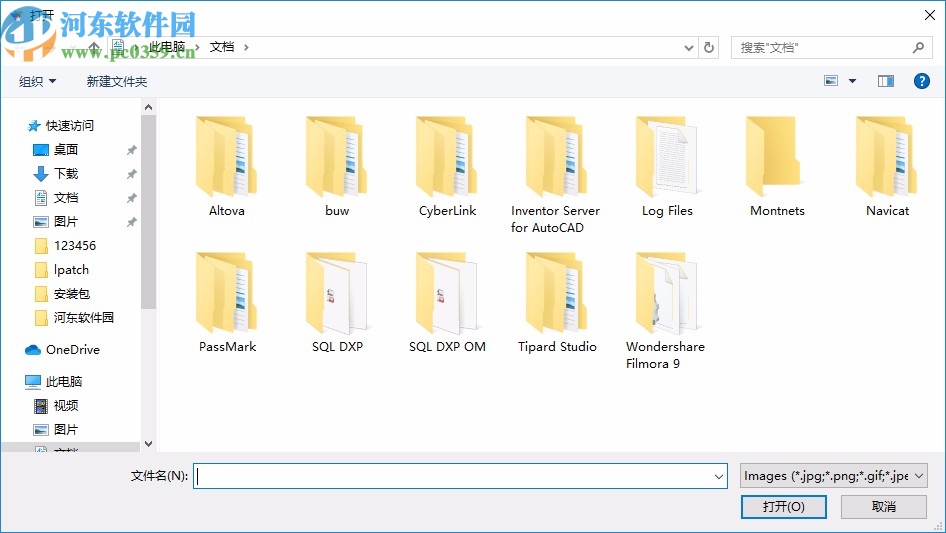
Task: Expand chevron after 文档 in breadcrumb
Action: (246, 47)
